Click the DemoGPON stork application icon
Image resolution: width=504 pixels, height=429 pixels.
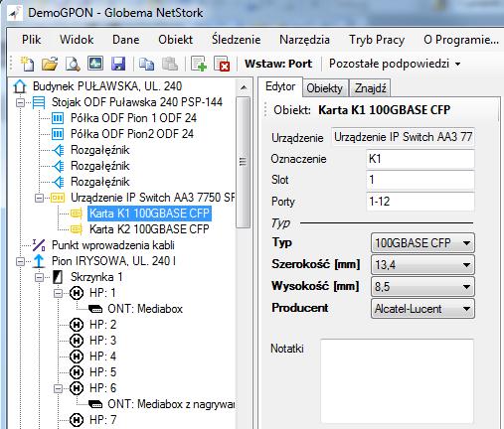[x=14, y=13]
